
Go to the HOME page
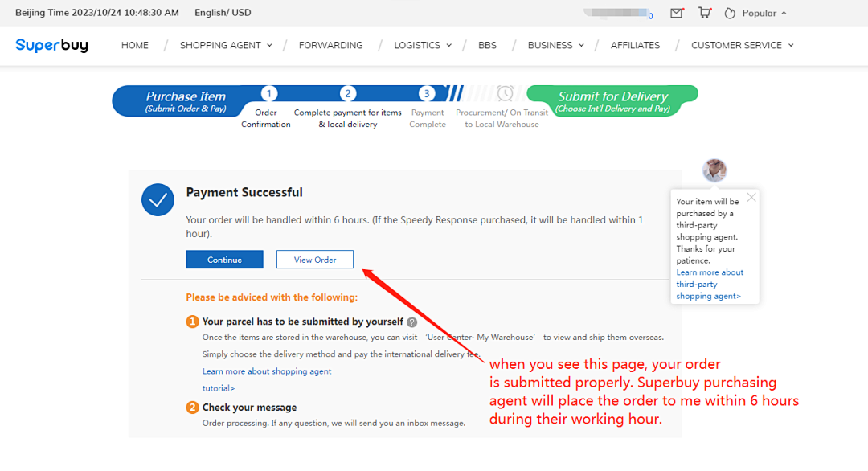pyautogui.click(x=135, y=45)
